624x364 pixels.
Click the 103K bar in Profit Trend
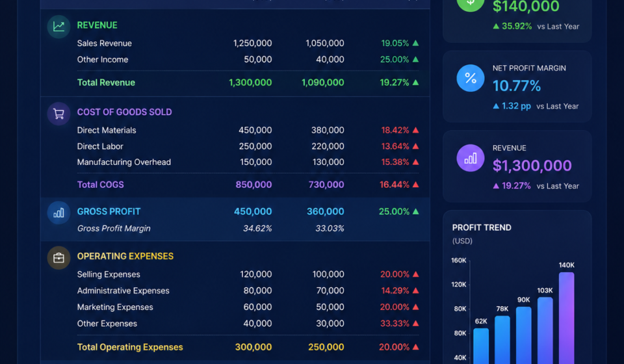point(545,330)
